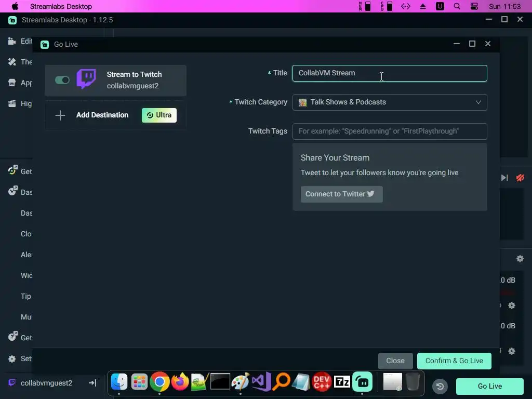Connect to Twitter for stream sharing
532x399 pixels.
click(342, 194)
